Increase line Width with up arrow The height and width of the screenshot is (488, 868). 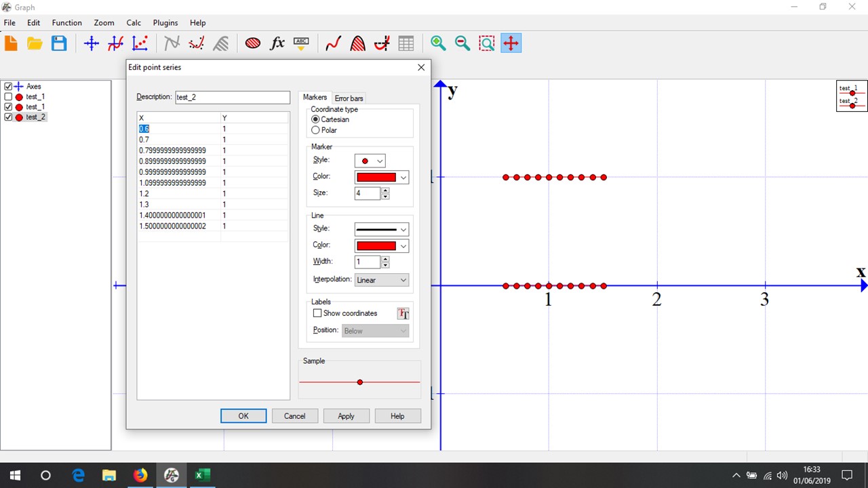(385, 258)
